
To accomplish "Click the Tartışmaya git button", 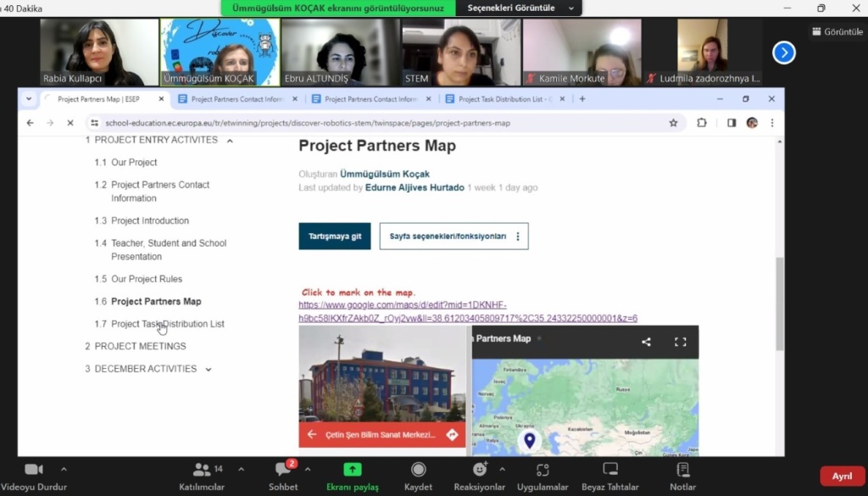I will (334, 237).
